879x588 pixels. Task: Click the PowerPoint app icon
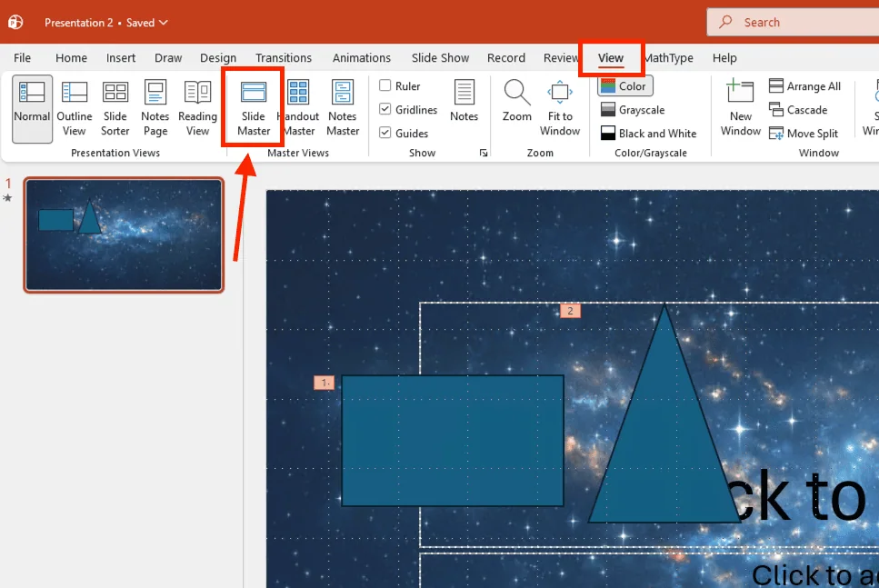tap(15, 23)
